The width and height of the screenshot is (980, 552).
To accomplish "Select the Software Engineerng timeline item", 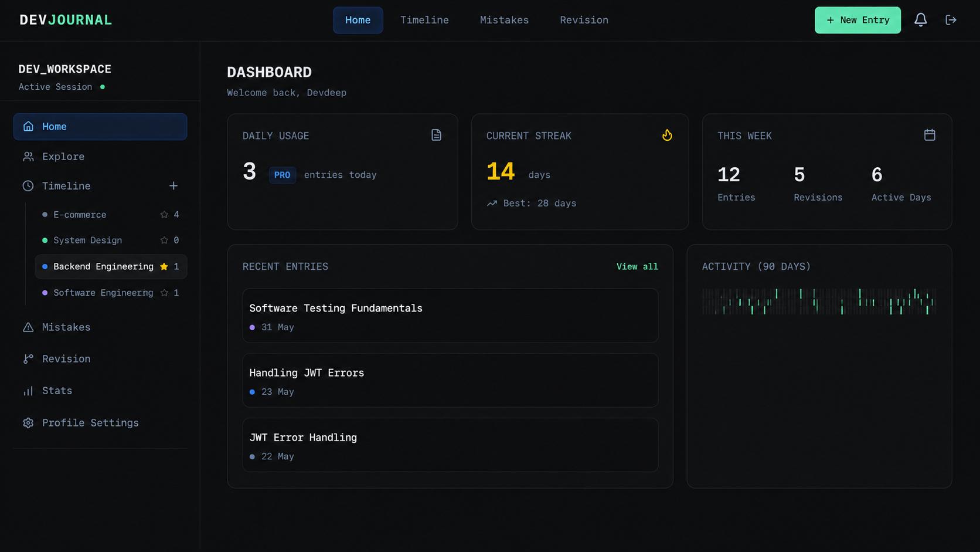I will click(x=111, y=293).
